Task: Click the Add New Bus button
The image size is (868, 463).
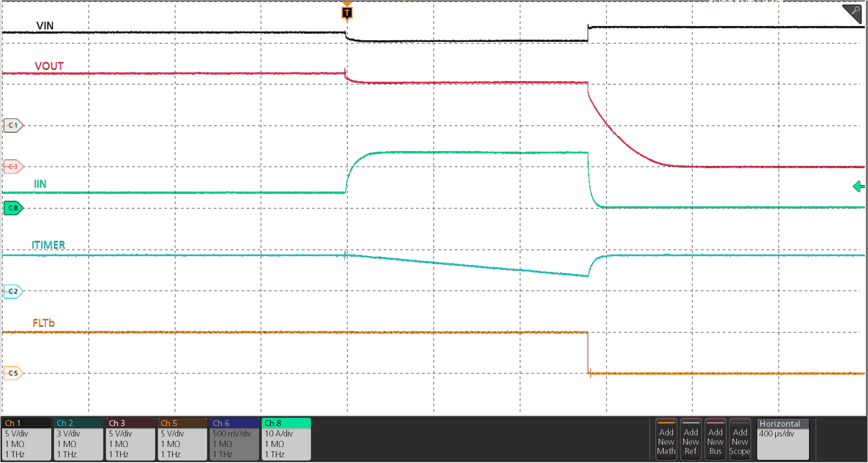Action: pyautogui.click(x=715, y=440)
